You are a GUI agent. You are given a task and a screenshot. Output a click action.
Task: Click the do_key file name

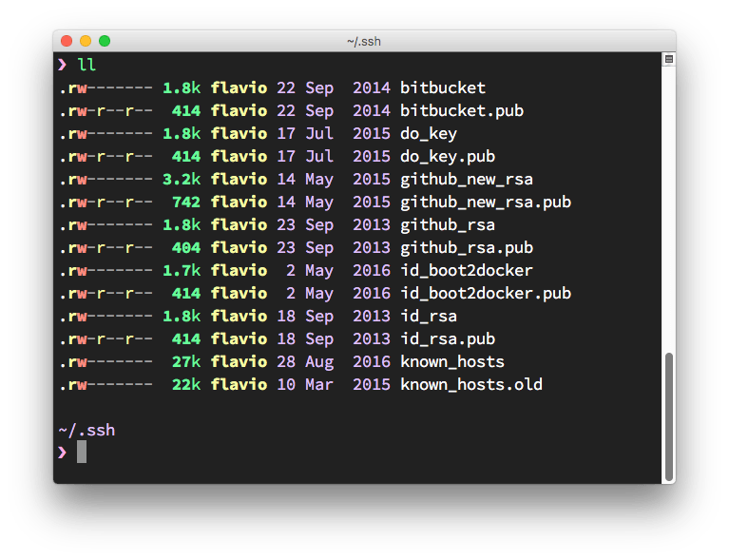point(429,133)
